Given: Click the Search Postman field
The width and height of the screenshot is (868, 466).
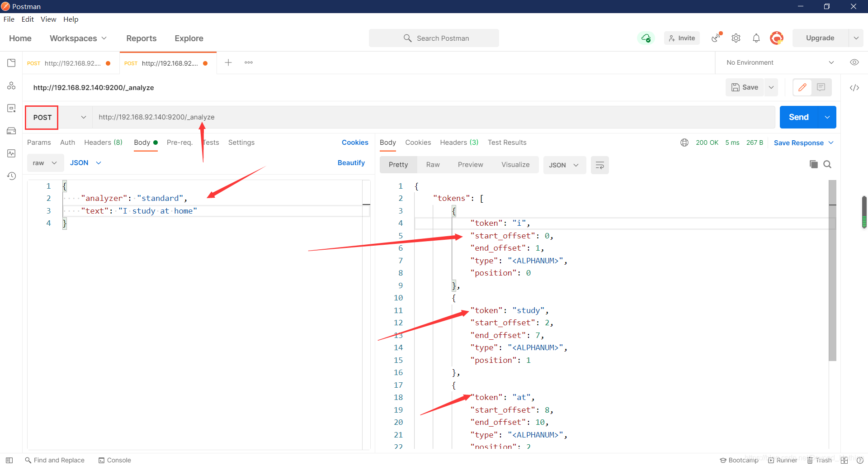Looking at the screenshot, I should pos(434,38).
